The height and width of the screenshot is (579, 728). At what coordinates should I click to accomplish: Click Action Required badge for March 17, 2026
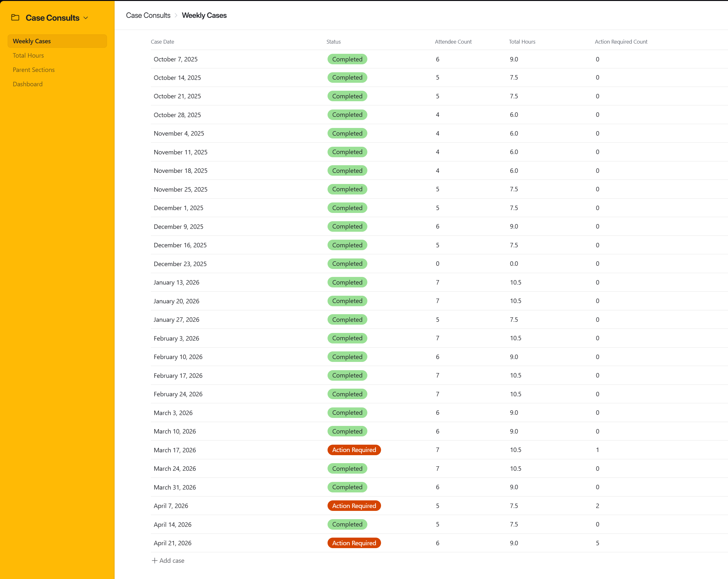click(354, 450)
